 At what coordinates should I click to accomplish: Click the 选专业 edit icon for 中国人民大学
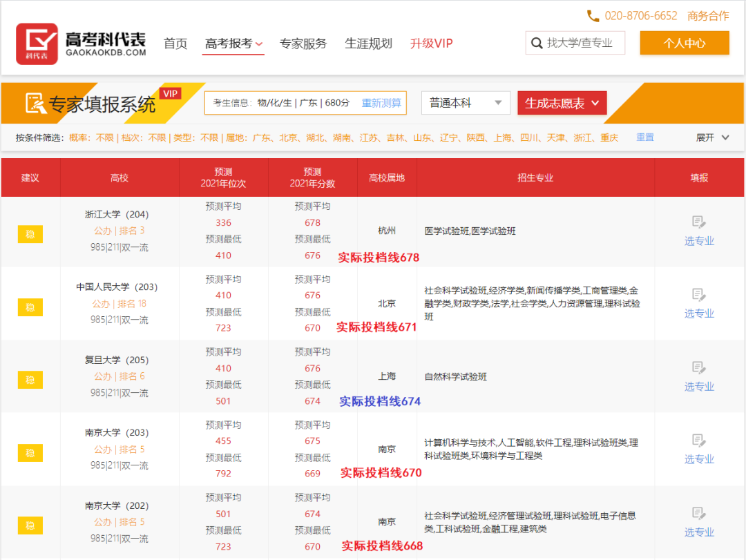pyautogui.click(x=698, y=295)
